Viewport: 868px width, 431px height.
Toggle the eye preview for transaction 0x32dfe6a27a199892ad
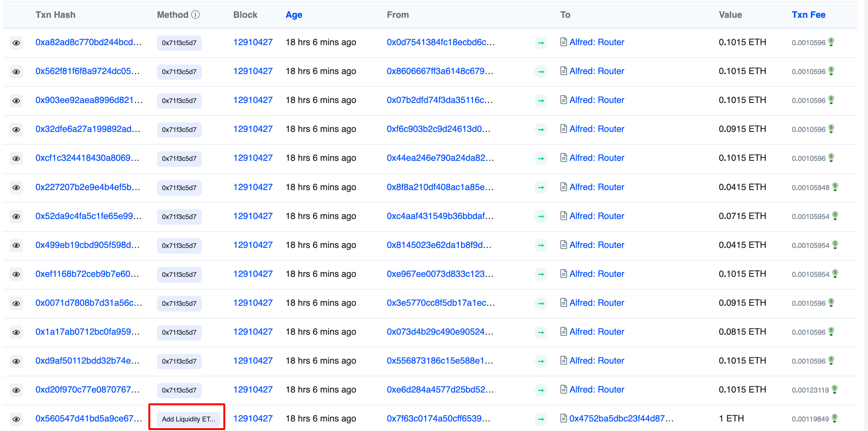point(16,130)
